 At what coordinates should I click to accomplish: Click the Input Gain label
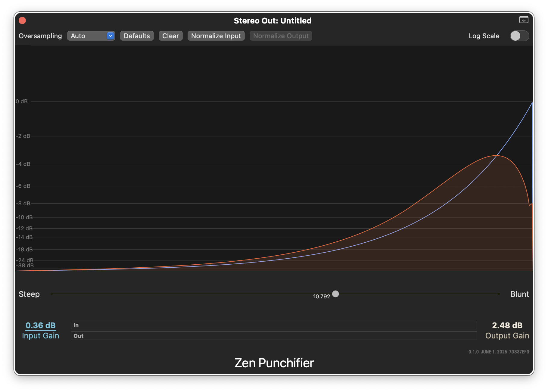point(41,336)
